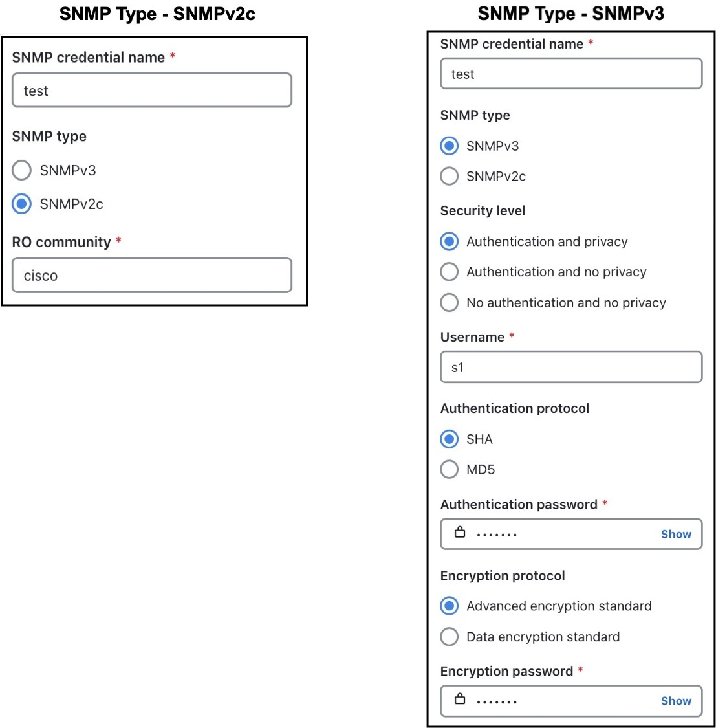Click the Username field containing s1
The height and width of the screenshot is (728, 716).
click(x=571, y=367)
